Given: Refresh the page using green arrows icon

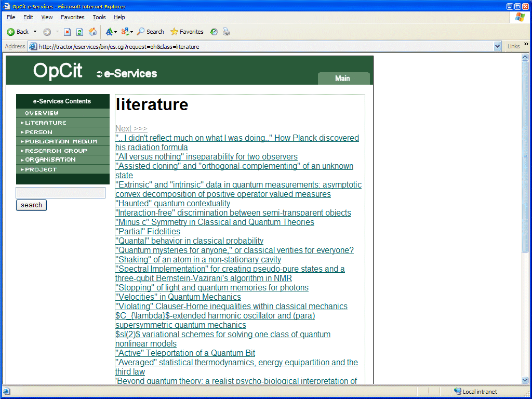Looking at the screenshot, I should tap(79, 32).
